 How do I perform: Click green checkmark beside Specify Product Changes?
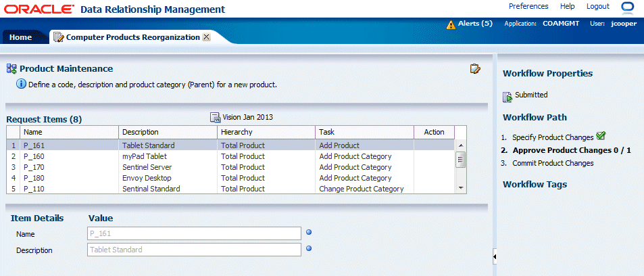[x=601, y=136]
